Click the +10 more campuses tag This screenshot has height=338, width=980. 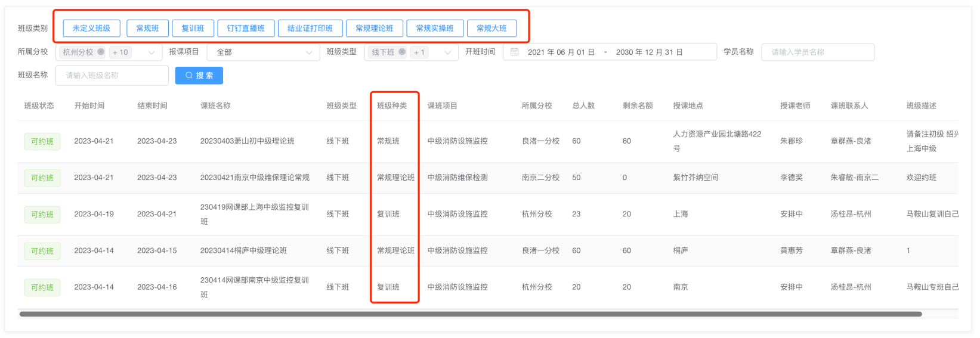coord(120,52)
